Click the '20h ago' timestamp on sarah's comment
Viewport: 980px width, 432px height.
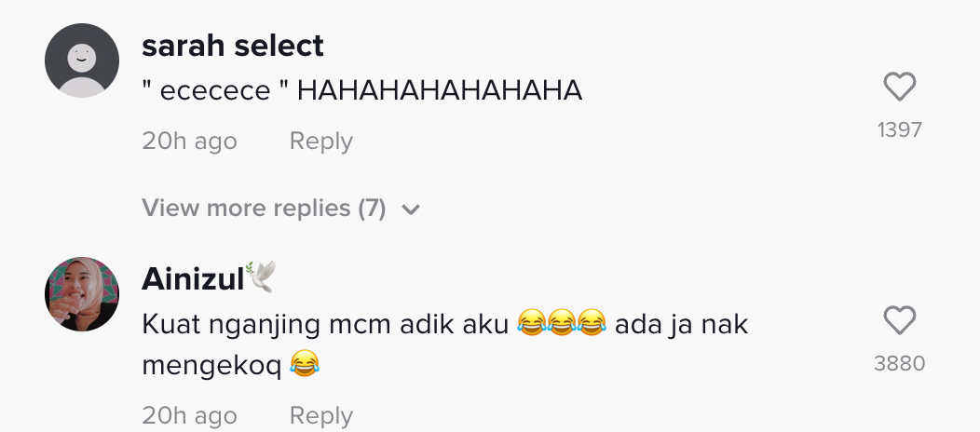(x=189, y=142)
